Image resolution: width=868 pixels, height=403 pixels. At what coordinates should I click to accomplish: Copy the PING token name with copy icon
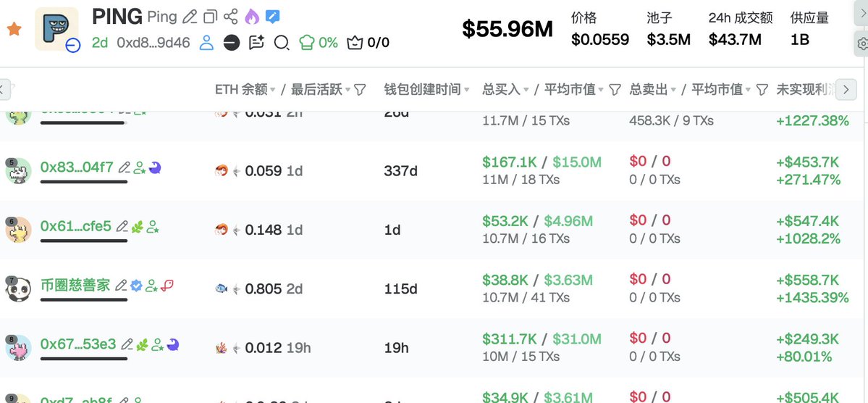pyautogui.click(x=210, y=17)
